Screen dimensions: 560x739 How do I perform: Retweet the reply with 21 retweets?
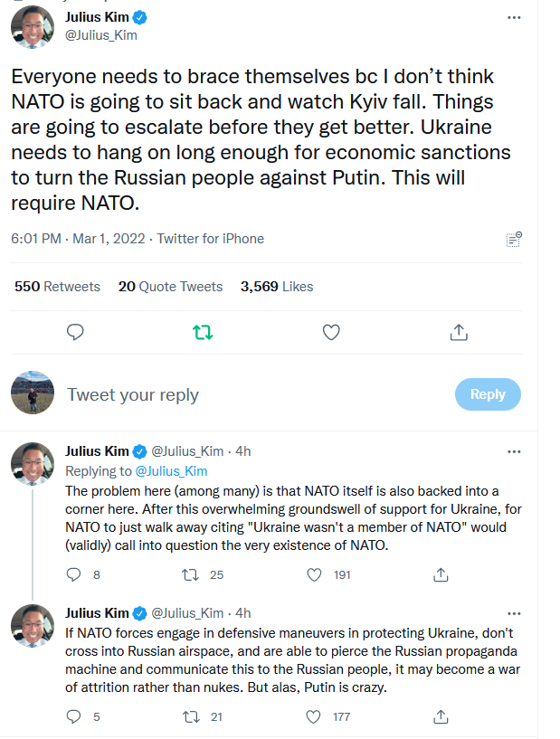click(191, 717)
